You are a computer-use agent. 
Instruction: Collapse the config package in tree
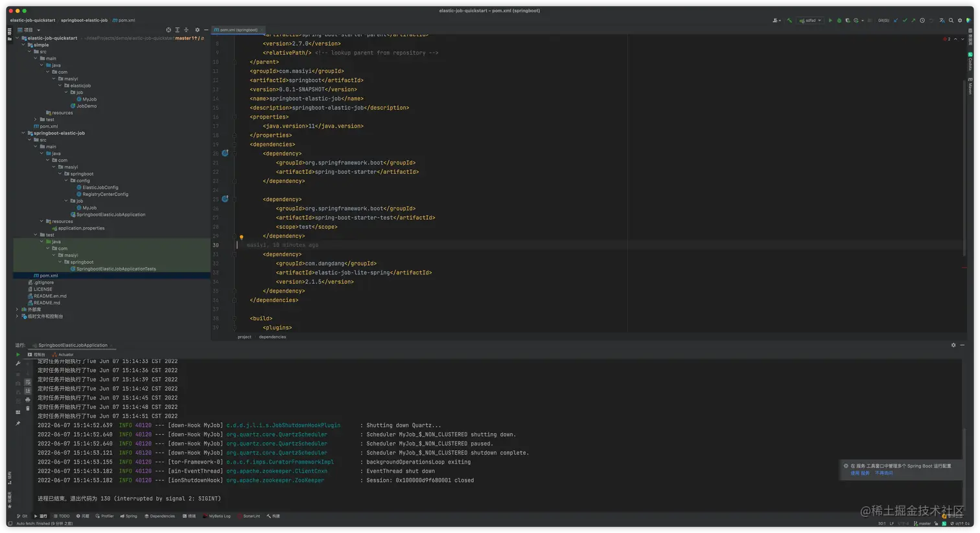(66, 181)
